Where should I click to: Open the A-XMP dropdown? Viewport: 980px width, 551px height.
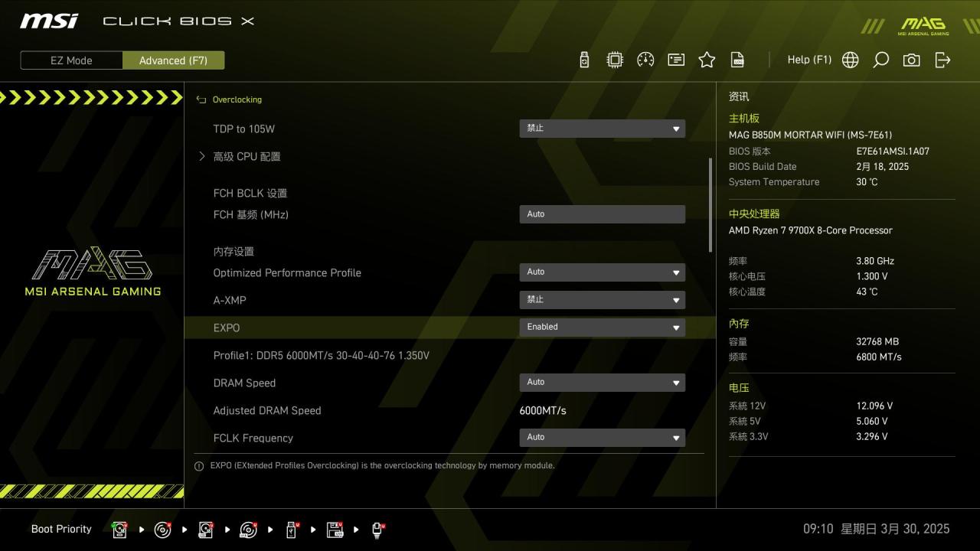602,300
